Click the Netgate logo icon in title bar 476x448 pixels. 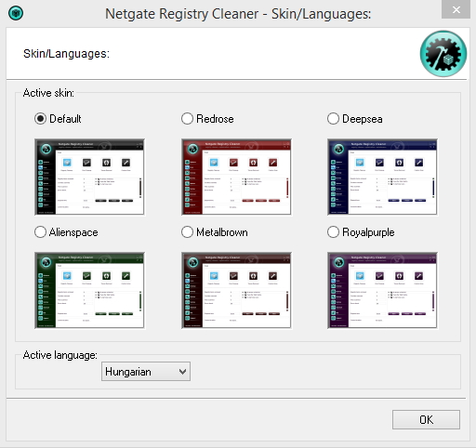[x=16, y=13]
